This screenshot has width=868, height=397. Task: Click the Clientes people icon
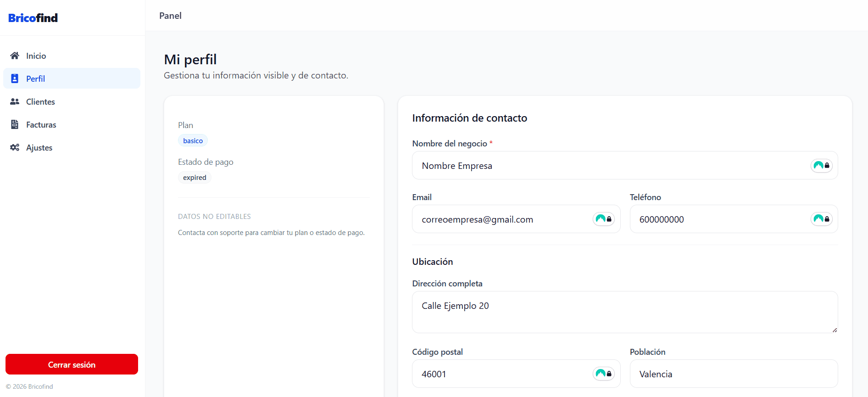click(x=15, y=101)
